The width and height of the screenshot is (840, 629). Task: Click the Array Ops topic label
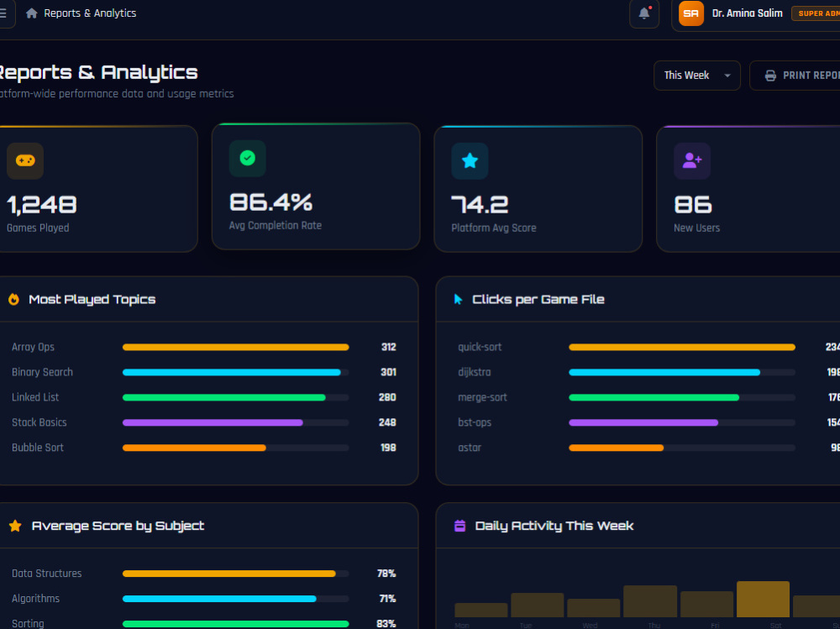pyautogui.click(x=34, y=347)
